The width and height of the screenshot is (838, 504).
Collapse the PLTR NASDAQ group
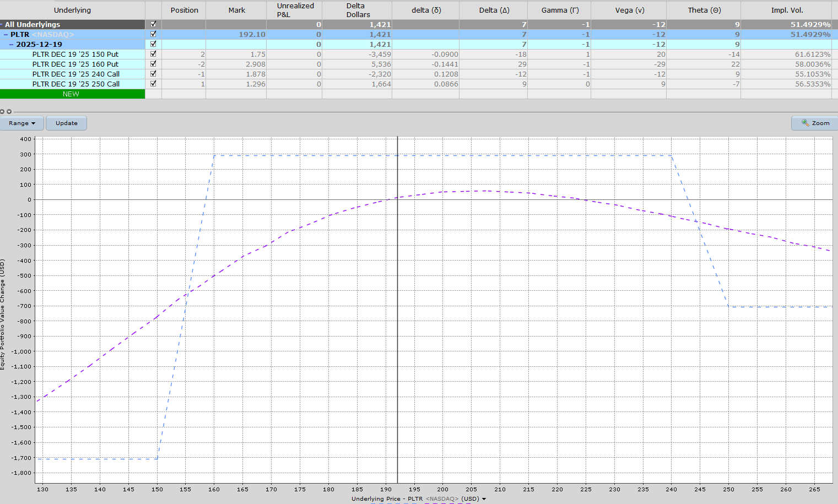pyautogui.click(x=6, y=35)
